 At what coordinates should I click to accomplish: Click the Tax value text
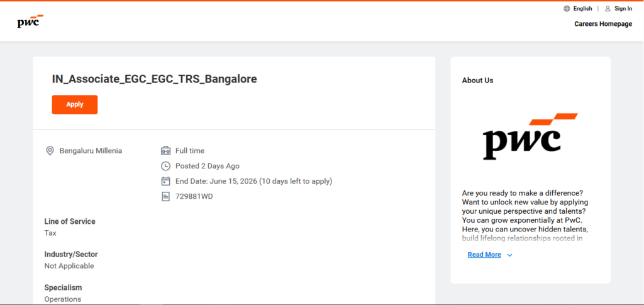[x=50, y=233]
